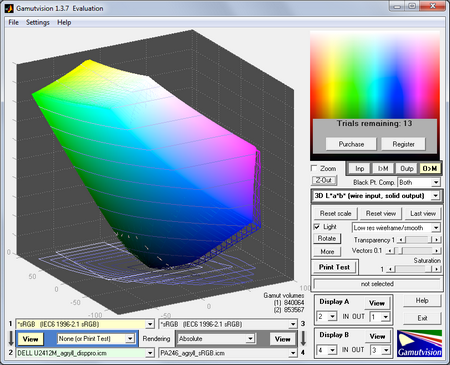Viewport: 450px width, 365px height.
Task: Click the 3D gamut plot
Action: pos(155,173)
